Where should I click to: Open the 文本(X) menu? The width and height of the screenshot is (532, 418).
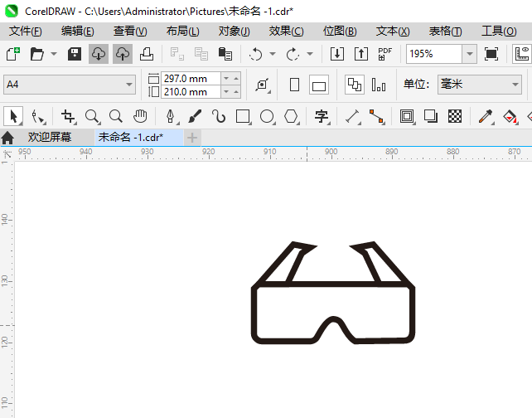393,32
